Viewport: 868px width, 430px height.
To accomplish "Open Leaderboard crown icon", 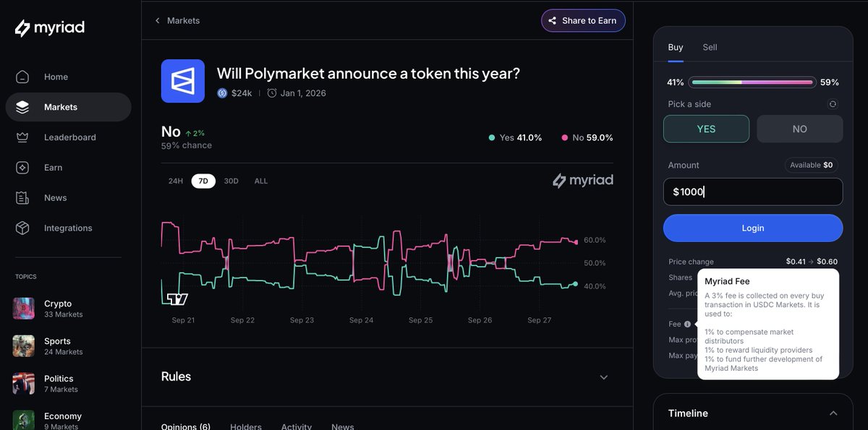I will tap(22, 137).
